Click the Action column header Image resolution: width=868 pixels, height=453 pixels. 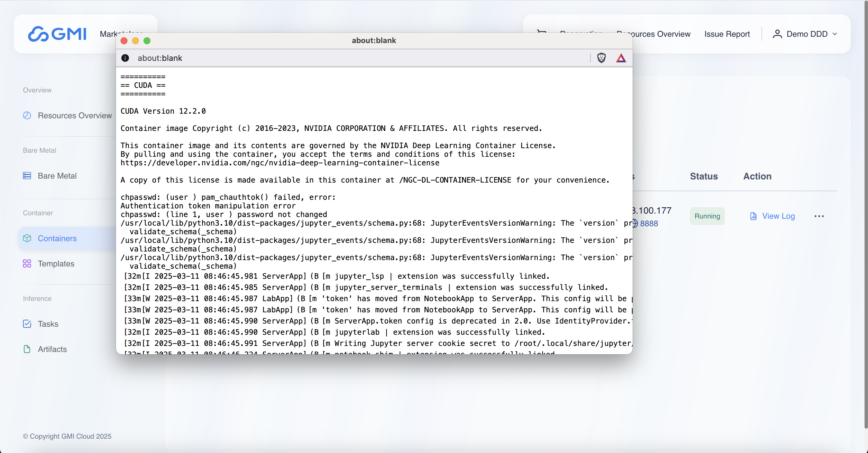[757, 176]
